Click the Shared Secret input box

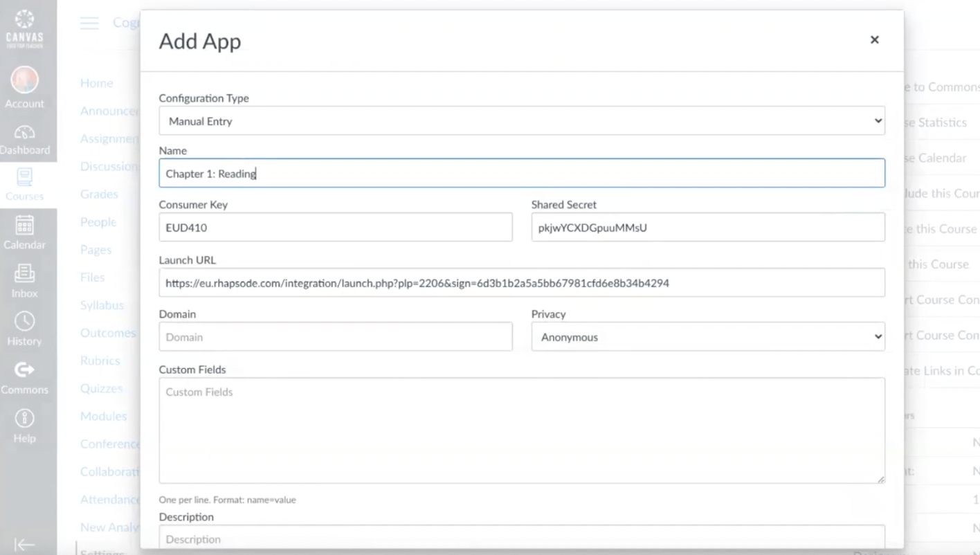(x=707, y=228)
